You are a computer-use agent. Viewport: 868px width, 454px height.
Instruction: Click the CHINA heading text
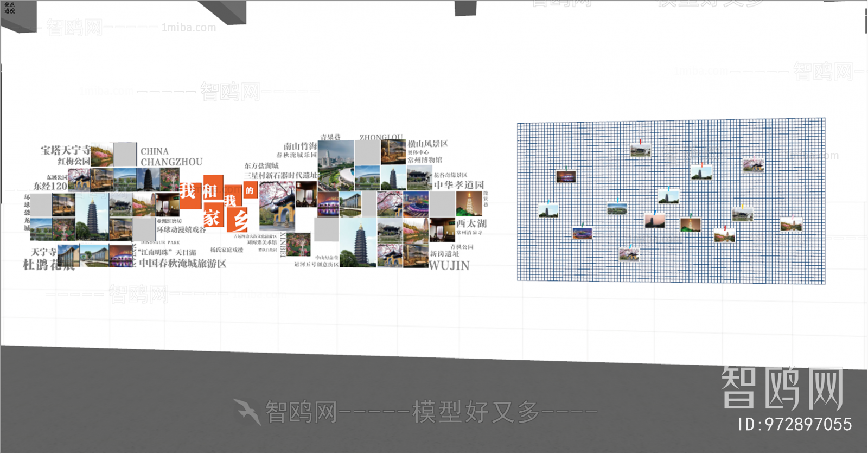point(155,151)
